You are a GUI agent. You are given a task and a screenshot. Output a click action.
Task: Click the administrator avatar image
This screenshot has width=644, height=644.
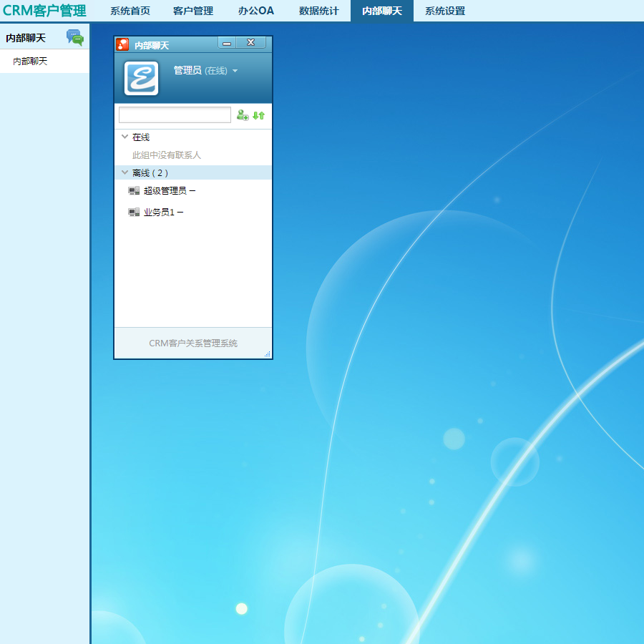[141, 78]
